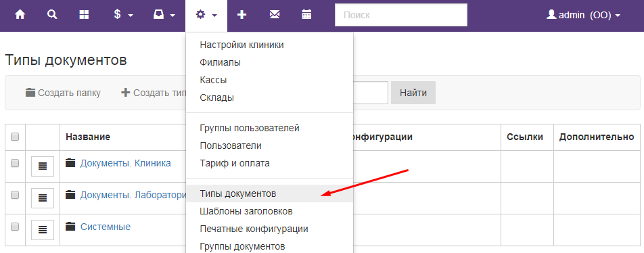Screen dimensions: 644x253
Task: Click folder icon of Системные
Action: click(x=70, y=227)
